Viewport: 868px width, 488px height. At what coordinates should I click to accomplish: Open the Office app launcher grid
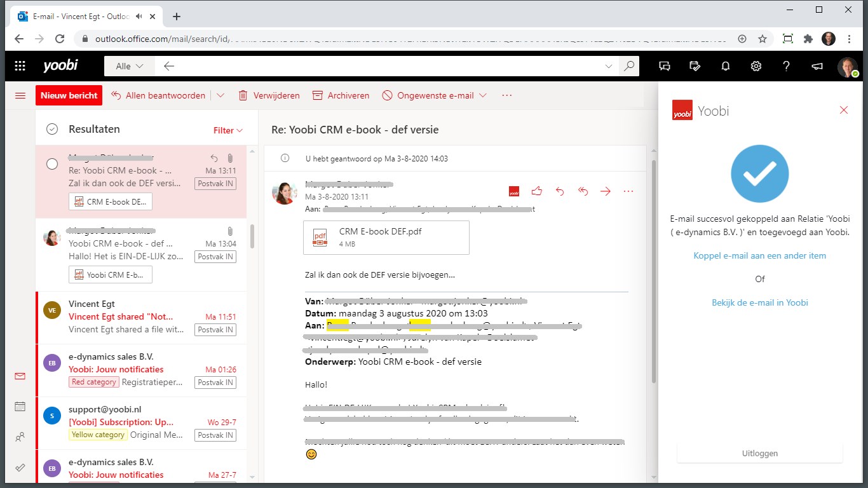[20, 66]
